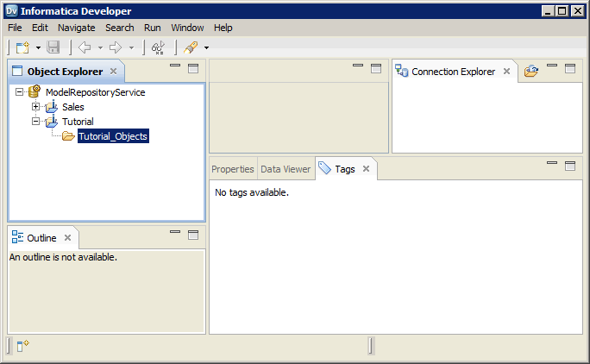
Task: Open the New object dropdown arrow
Action: point(38,47)
